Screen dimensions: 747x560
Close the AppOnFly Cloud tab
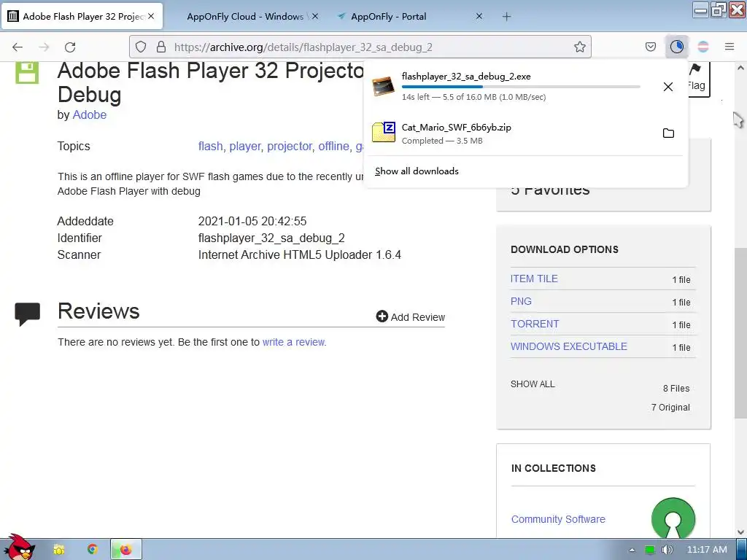(x=315, y=16)
